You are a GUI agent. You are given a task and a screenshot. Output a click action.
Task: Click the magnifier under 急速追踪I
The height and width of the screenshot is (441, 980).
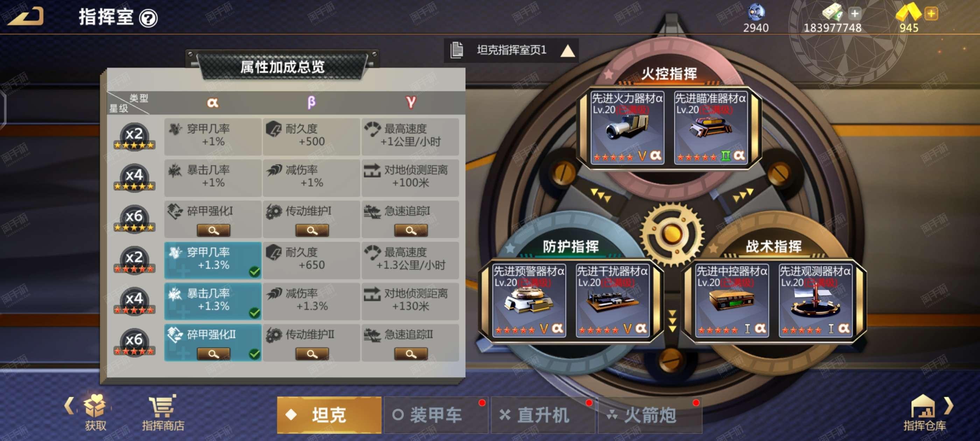coord(411,230)
